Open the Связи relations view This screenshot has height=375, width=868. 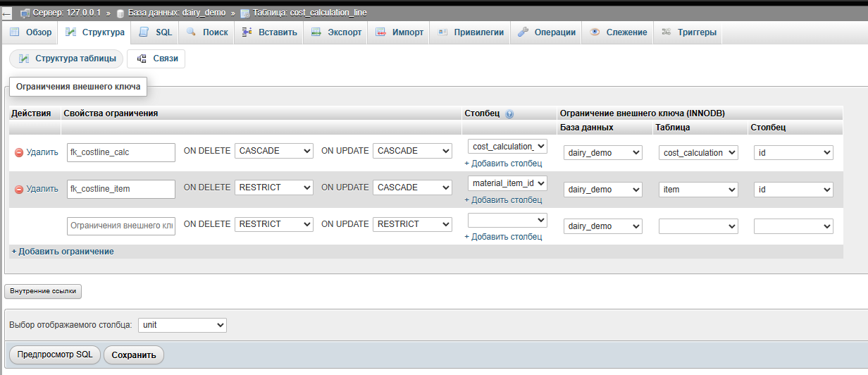156,59
